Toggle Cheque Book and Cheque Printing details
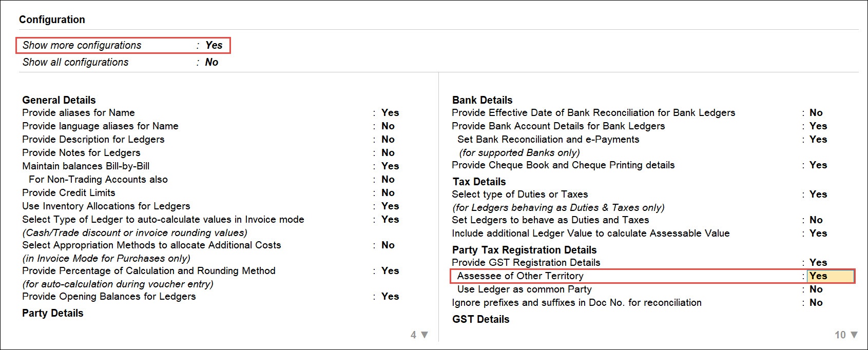868x350 pixels. click(818, 165)
